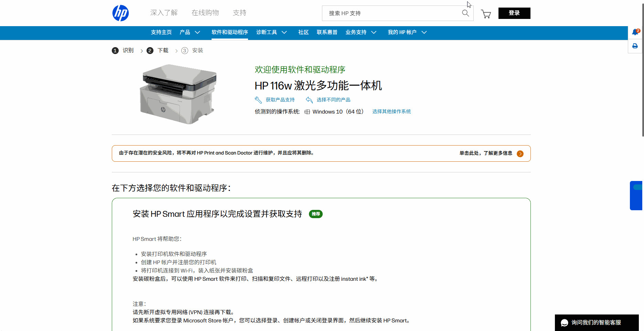Click the title HP 116w 激光多功能一体机

(x=318, y=86)
